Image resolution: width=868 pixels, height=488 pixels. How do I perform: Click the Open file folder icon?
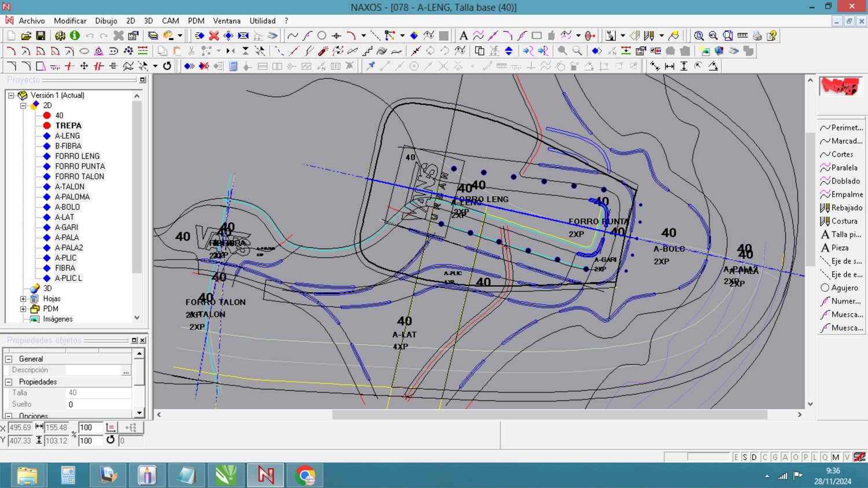(x=26, y=36)
